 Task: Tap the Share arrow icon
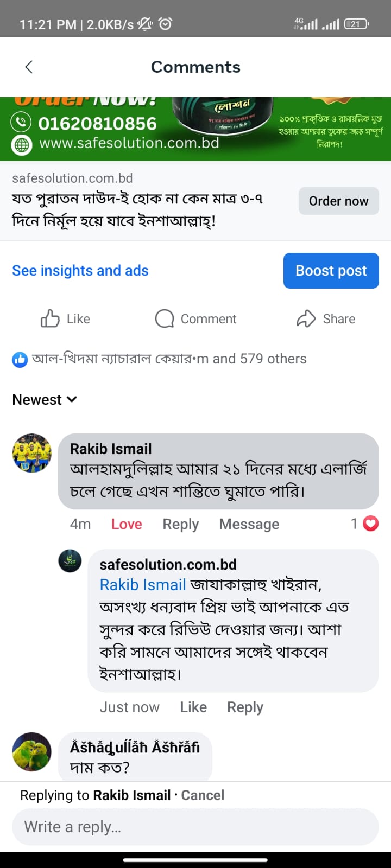(x=306, y=318)
